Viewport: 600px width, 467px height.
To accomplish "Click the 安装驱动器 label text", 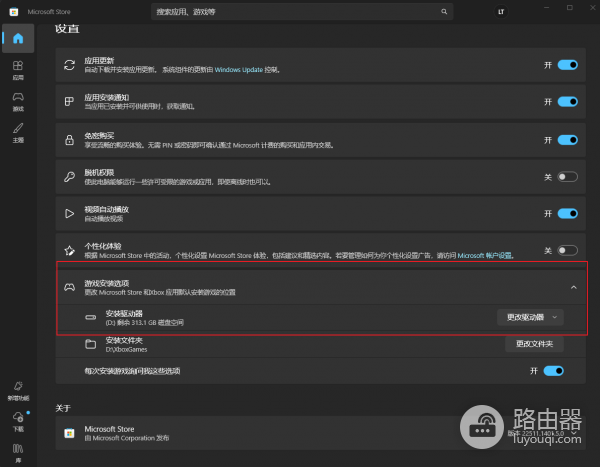I will [x=124, y=313].
